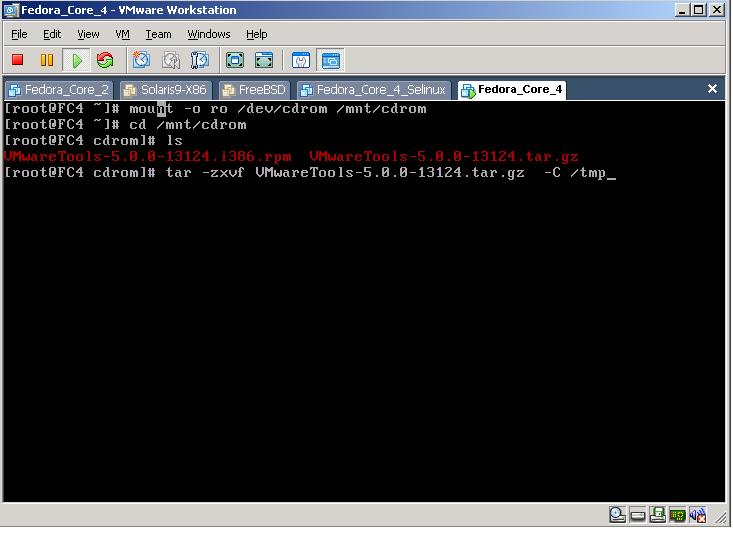Enter full screen mode icon

[x=235, y=60]
